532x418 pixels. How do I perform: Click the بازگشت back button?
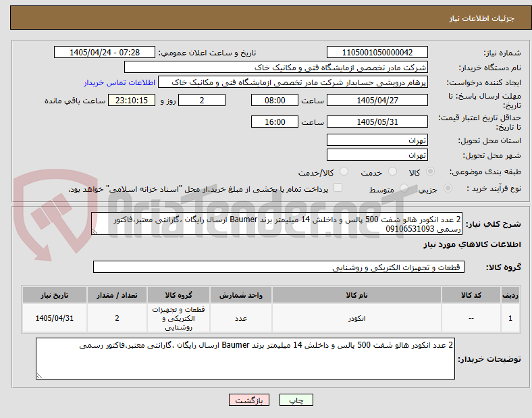click(249, 400)
